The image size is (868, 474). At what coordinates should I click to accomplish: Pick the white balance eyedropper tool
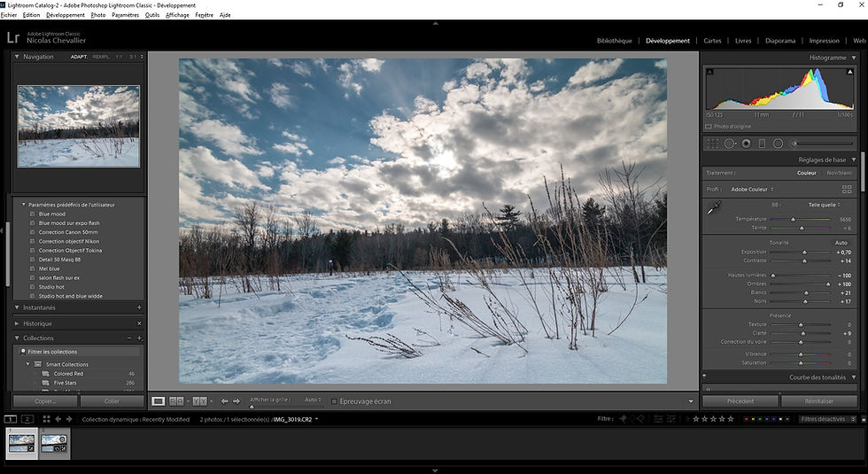coord(714,209)
